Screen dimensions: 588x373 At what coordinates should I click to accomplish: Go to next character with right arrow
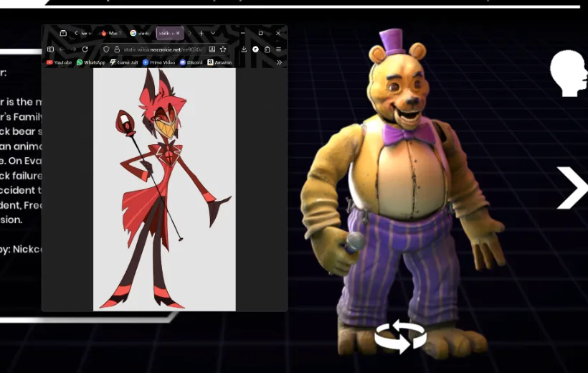tap(572, 188)
